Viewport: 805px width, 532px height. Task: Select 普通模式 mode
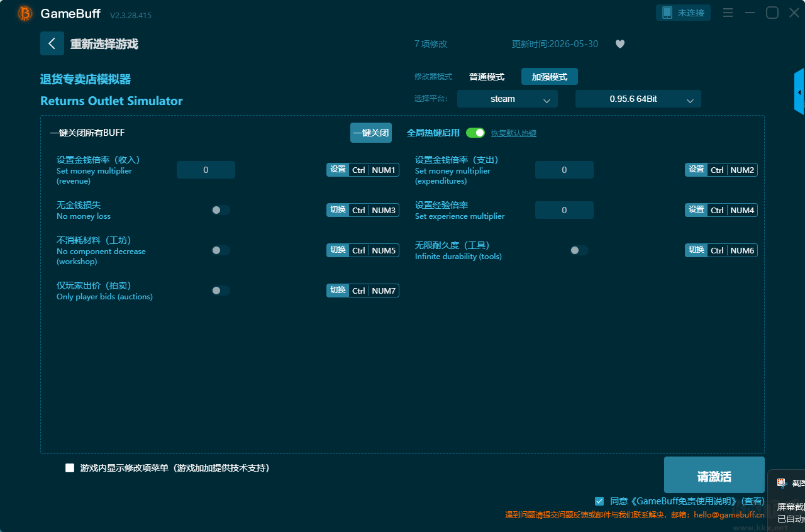click(487, 77)
